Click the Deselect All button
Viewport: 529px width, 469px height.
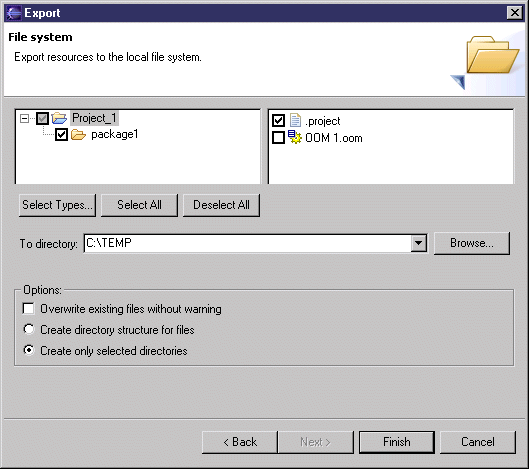221,205
